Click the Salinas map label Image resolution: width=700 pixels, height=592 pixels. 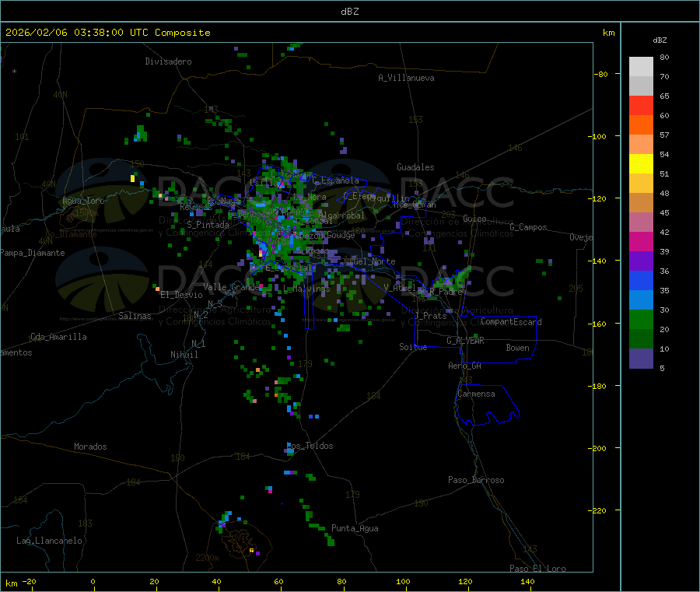click(135, 316)
